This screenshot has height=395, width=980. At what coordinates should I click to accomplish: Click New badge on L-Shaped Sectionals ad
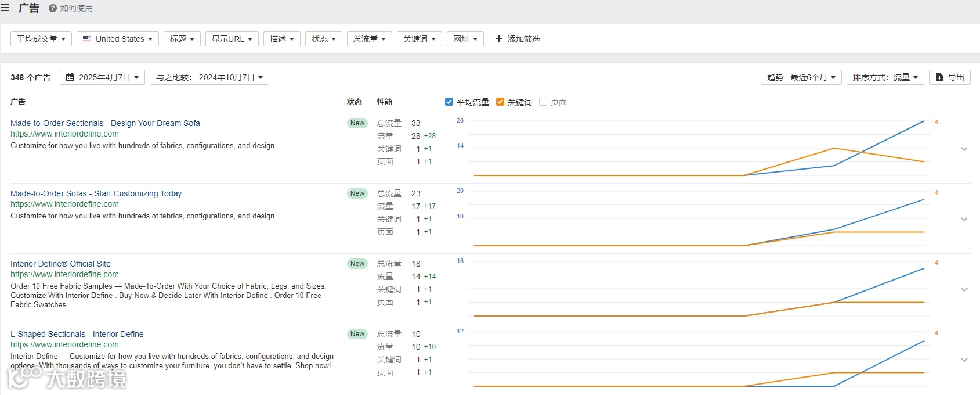pyautogui.click(x=357, y=334)
